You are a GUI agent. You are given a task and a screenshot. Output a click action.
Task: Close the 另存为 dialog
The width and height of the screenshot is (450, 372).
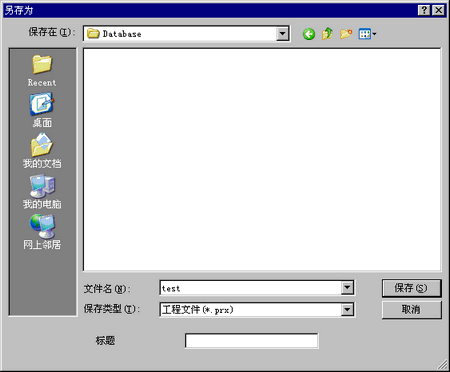tap(438, 10)
